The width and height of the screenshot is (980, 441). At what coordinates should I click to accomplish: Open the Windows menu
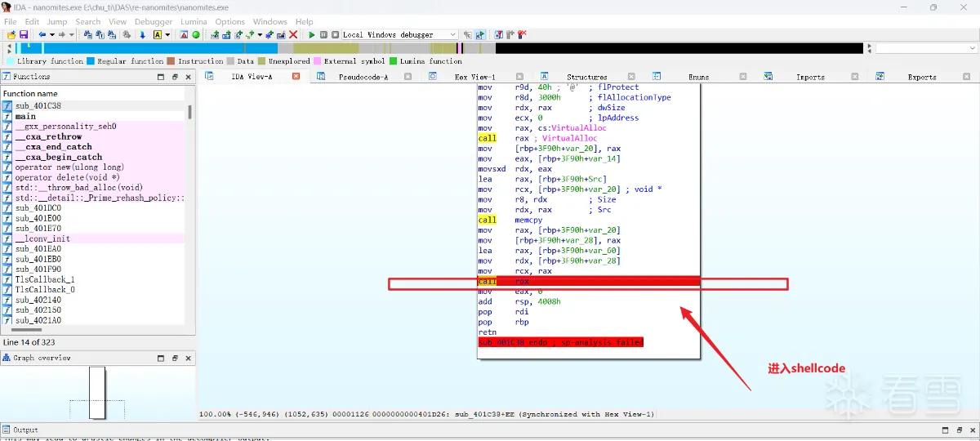coord(269,22)
